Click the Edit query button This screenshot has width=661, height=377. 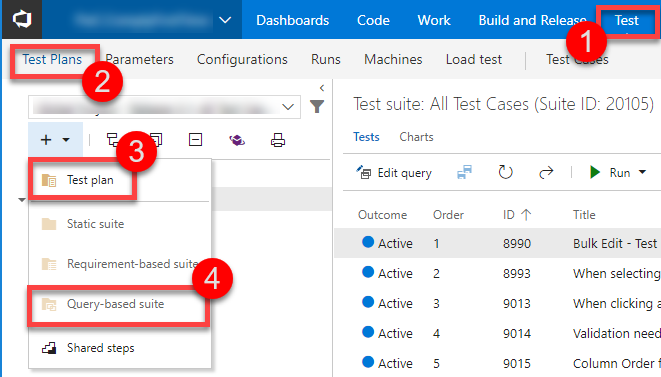pyautogui.click(x=394, y=172)
